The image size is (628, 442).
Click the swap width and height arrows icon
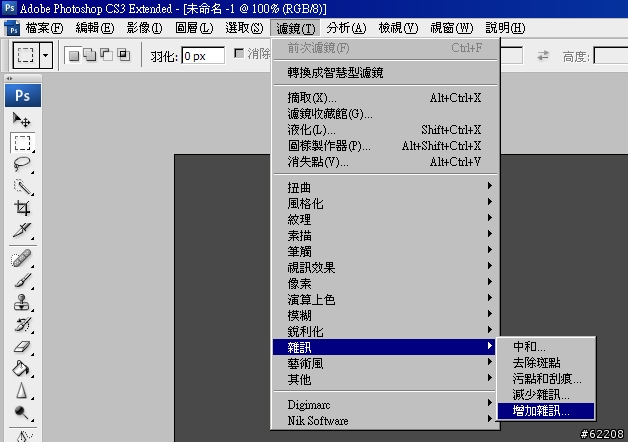click(x=543, y=55)
